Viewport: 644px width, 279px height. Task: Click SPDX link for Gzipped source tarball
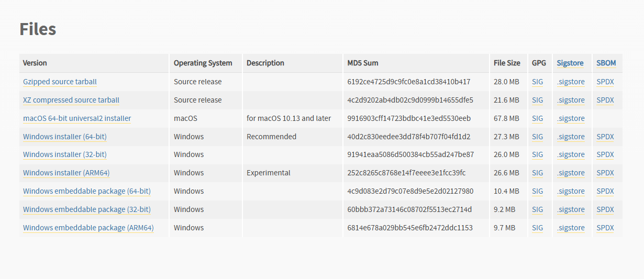[605, 82]
